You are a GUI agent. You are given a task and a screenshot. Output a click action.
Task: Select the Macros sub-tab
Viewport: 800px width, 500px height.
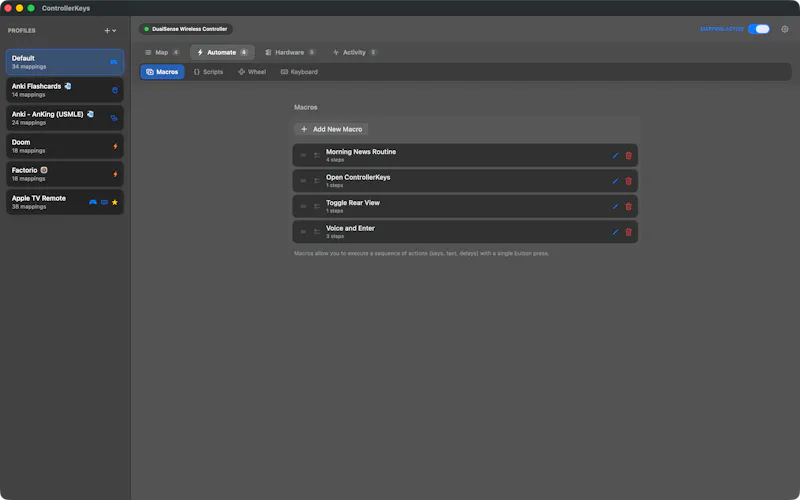(x=162, y=72)
